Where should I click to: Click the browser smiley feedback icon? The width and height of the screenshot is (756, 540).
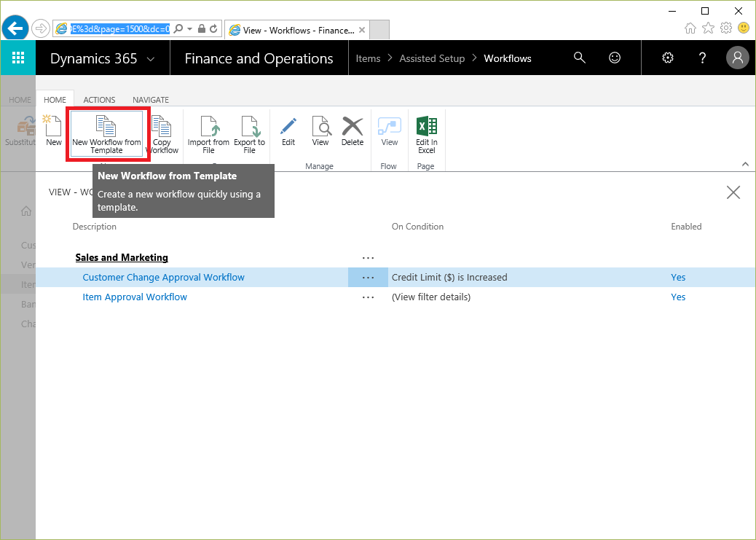pos(744,28)
